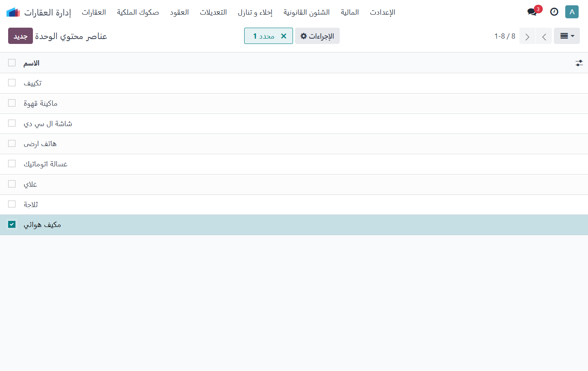
Task: Open the activities clock icon
Action: pos(554,12)
